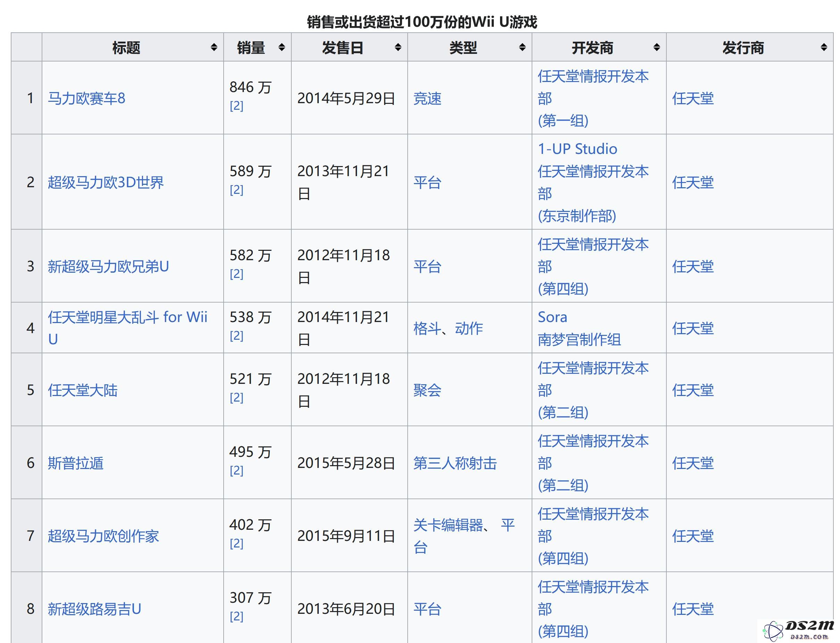Open (第二组) link in 斯普拉遁 row

pyautogui.click(x=563, y=485)
